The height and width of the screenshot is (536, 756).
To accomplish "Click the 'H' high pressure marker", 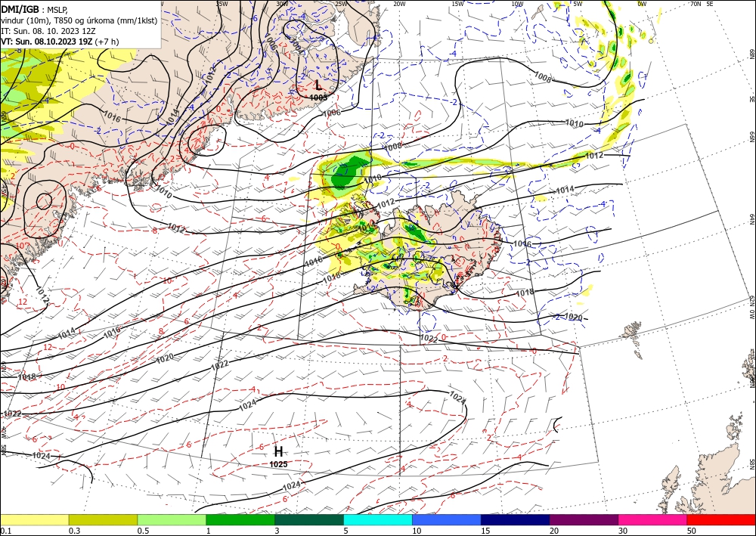I will click(279, 451).
